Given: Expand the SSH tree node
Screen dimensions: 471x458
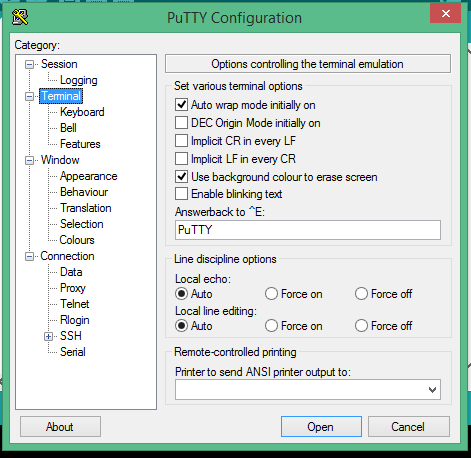Looking at the screenshot, I should pyautogui.click(x=48, y=336).
